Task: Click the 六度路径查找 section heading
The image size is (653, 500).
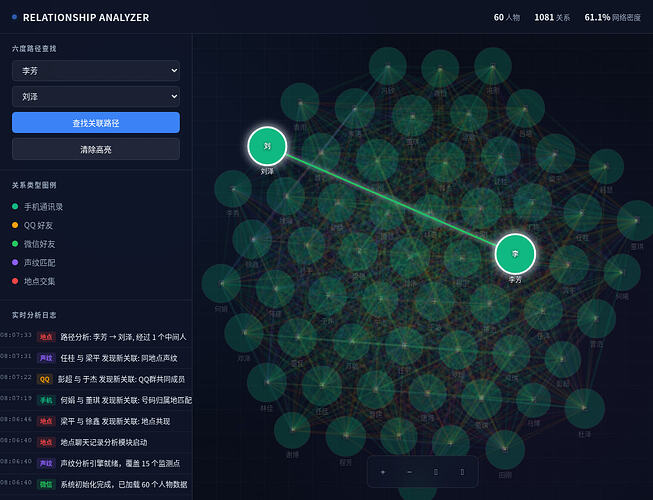Action: point(34,49)
